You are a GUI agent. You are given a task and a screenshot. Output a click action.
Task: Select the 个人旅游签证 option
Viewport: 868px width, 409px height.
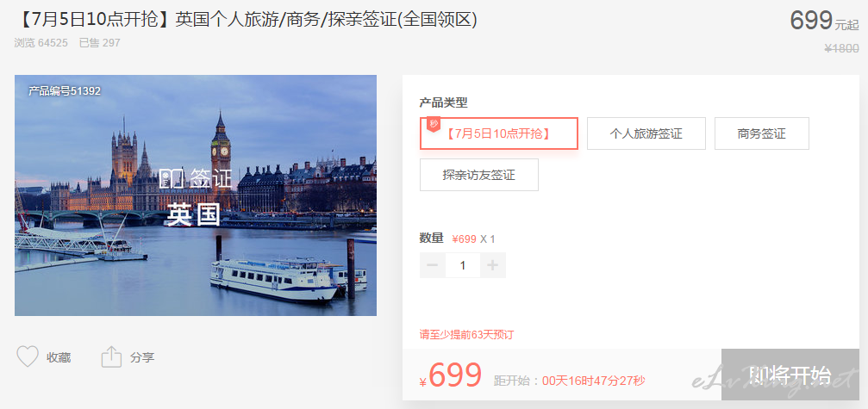pyautogui.click(x=646, y=133)
